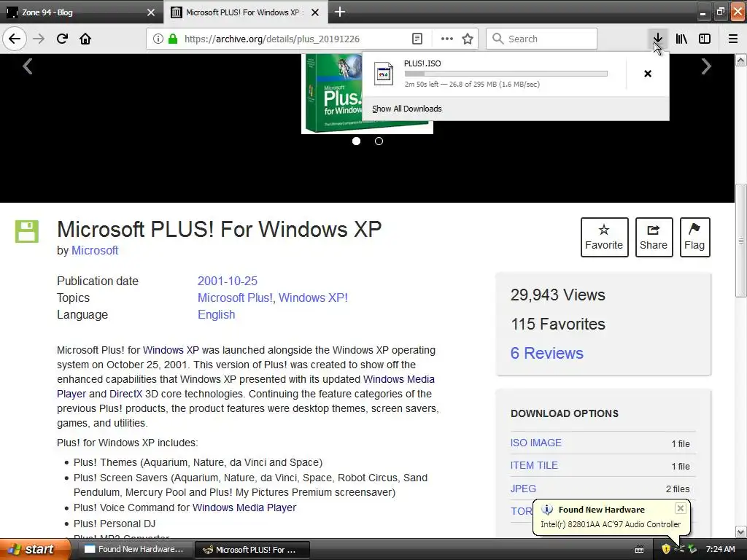
Task: Open page actions three-dots menu
Action: pyautogui.click(x=447, y=39)
